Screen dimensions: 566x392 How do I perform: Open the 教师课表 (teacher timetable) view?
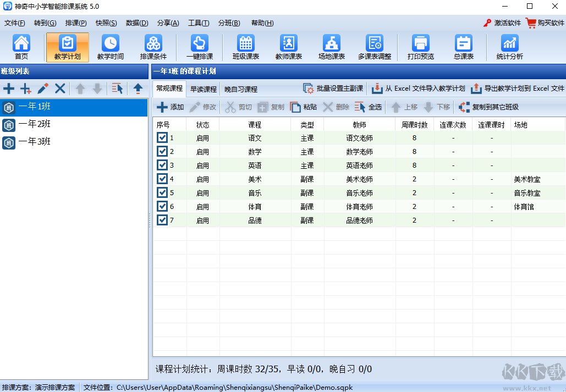coord(287,47)
